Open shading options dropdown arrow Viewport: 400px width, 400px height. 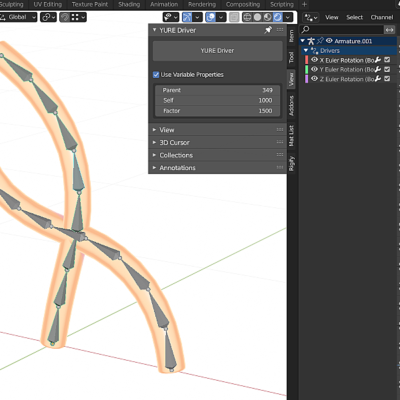(288, 17)
